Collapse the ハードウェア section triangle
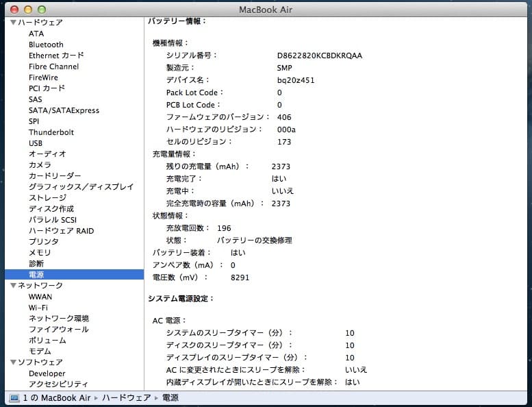The width and height of the screenshot is (532, 407). tap(13, 23)
